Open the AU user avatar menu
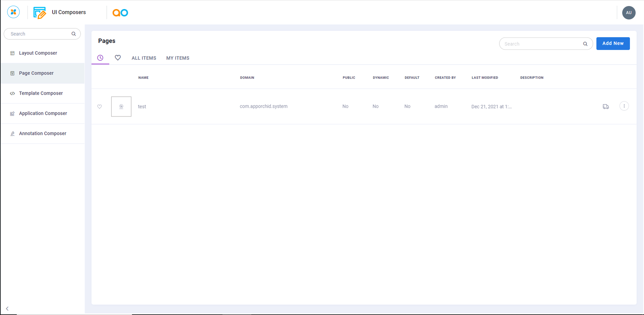The width and height of the screenshot is (644, 315). click(629, 13)
